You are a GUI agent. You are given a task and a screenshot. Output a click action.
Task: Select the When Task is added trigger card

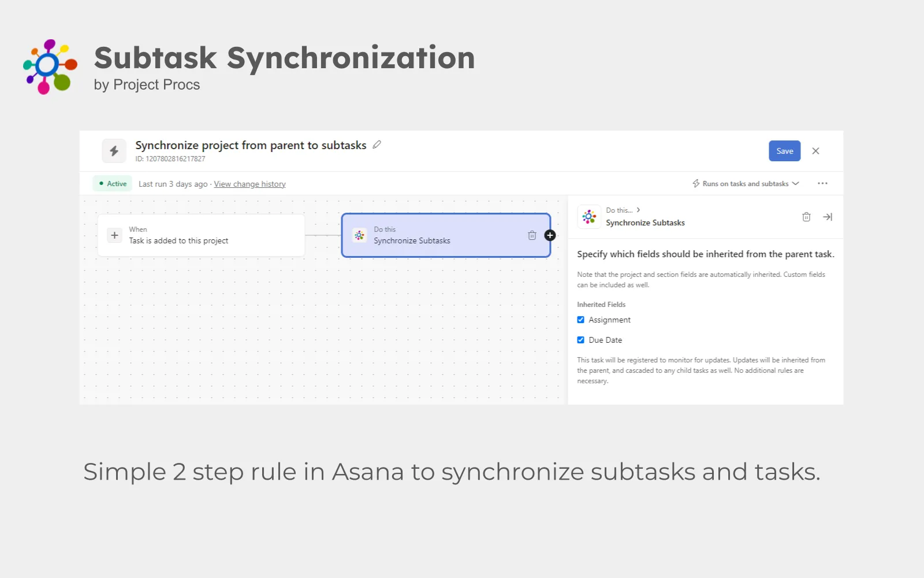pyautogui.click(x=201, y=235)
